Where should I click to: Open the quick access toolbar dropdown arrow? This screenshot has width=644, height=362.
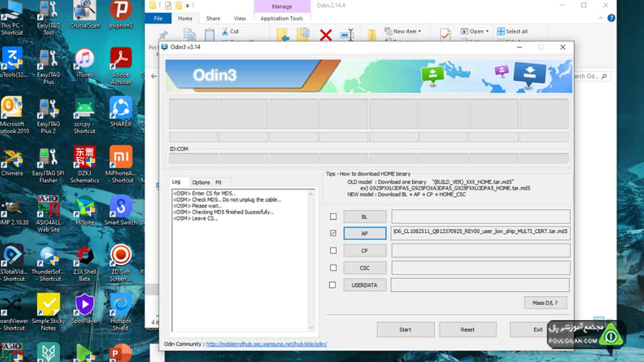tap(188, 5)
